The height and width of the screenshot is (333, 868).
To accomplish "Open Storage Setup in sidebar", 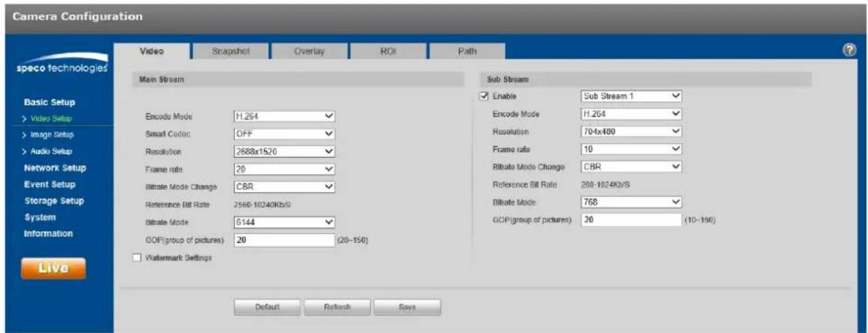I will pos(54,200).
